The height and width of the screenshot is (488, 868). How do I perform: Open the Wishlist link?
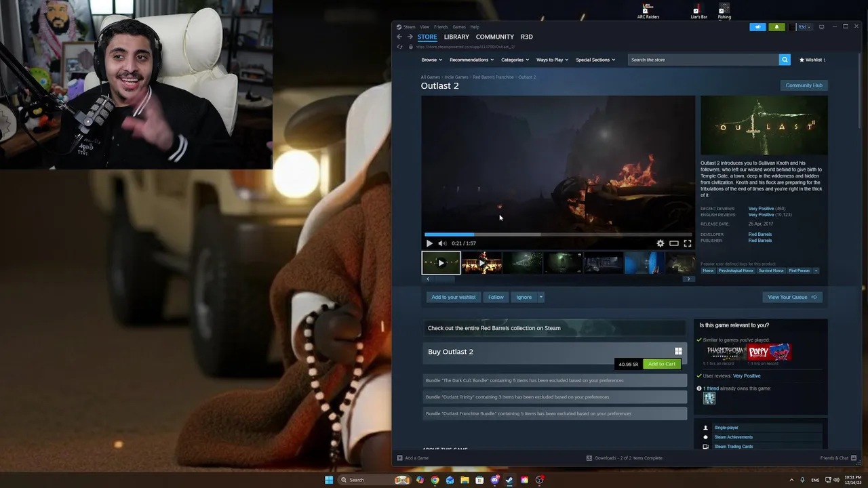pos(812,60)
